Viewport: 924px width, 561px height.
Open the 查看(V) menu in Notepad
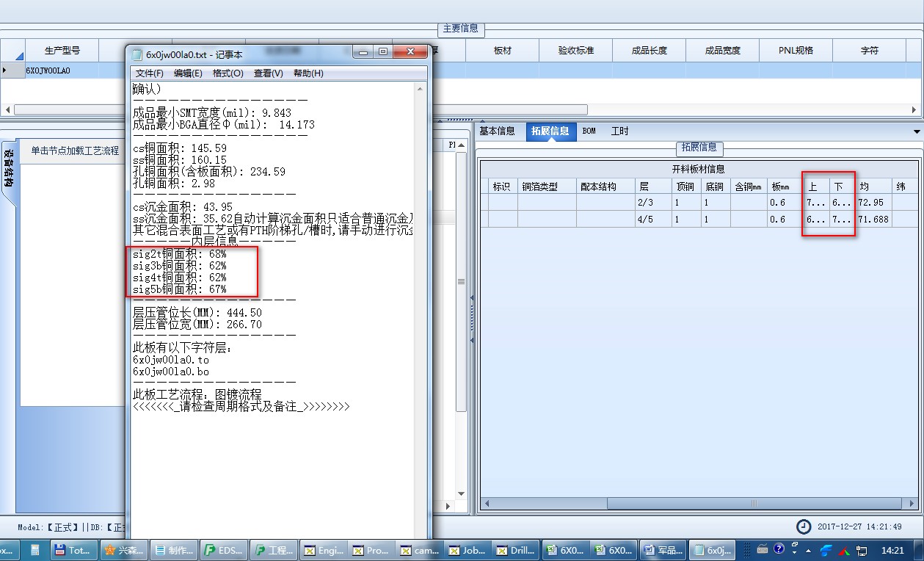click(268, 73)
